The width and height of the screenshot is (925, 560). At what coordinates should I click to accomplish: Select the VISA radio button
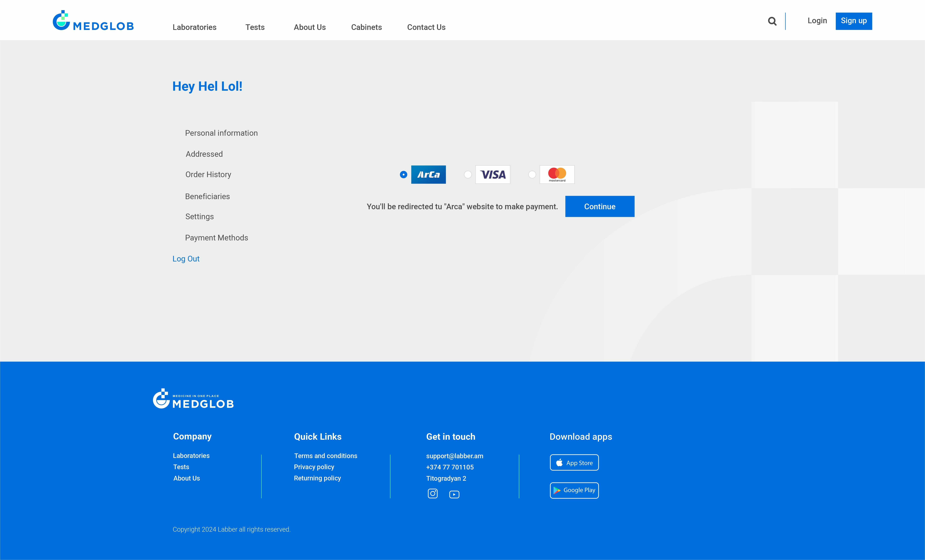click(x=467, y=174)
